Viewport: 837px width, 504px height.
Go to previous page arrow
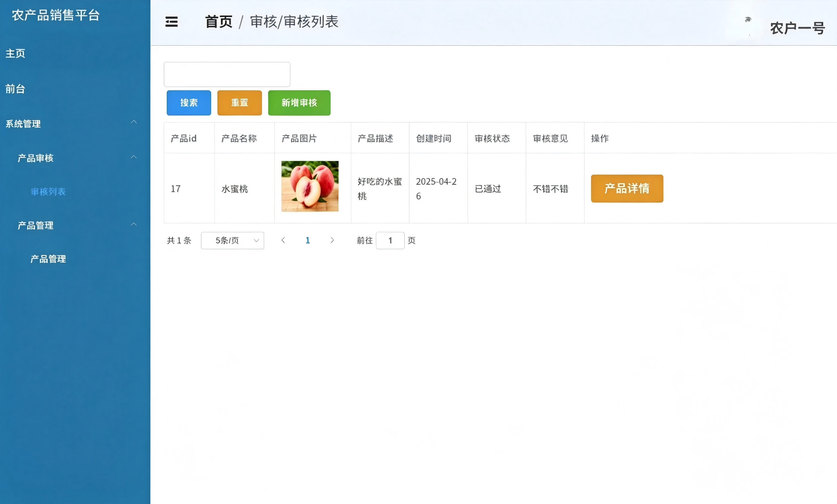pyautogui.click(x=283, y=240)
